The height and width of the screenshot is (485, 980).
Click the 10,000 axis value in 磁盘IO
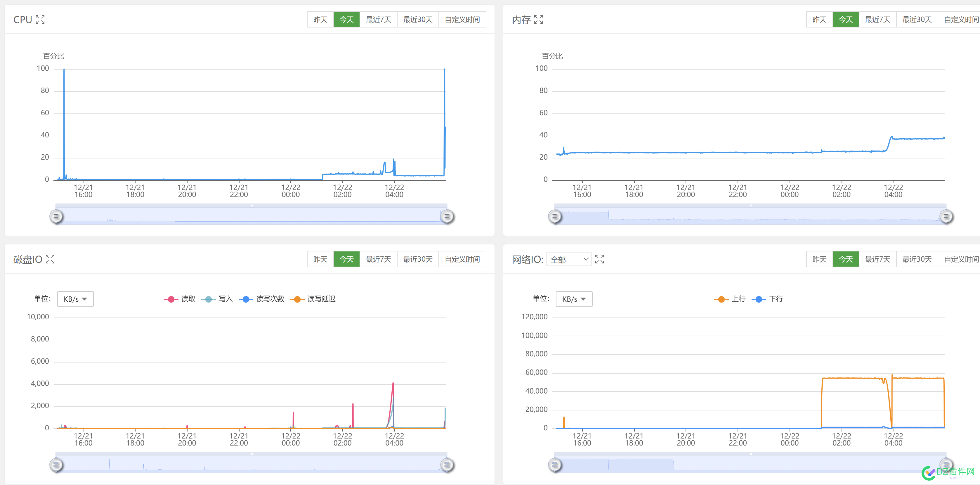pos(38,317)
